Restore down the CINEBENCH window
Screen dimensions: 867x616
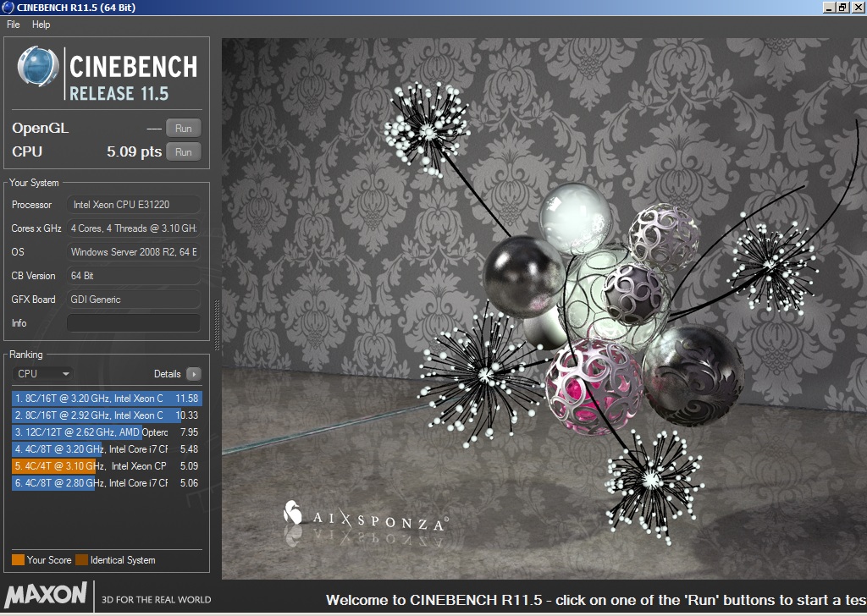(842, 8)
